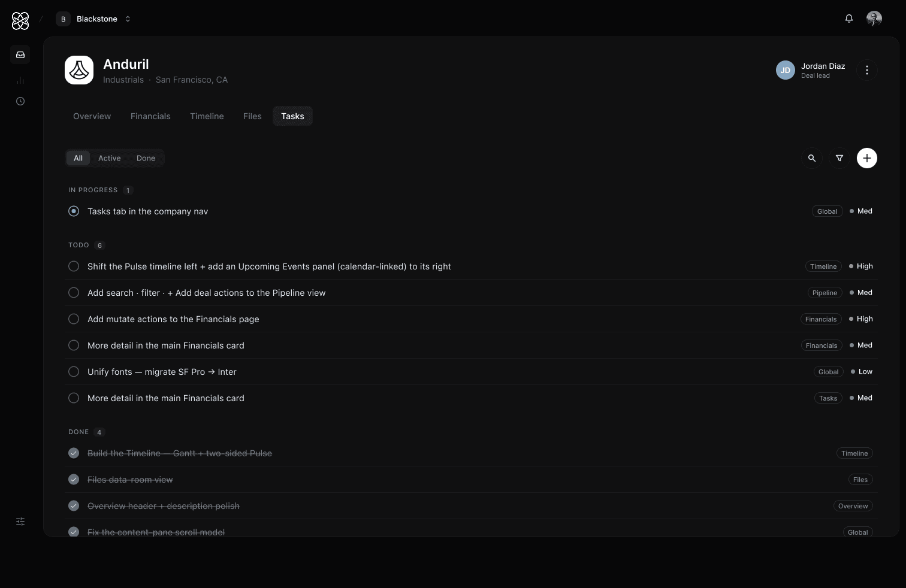Click the JD avatar of Jordan Diaz
The height and width of the screenshot is (588, 906).
pos(786,70)
